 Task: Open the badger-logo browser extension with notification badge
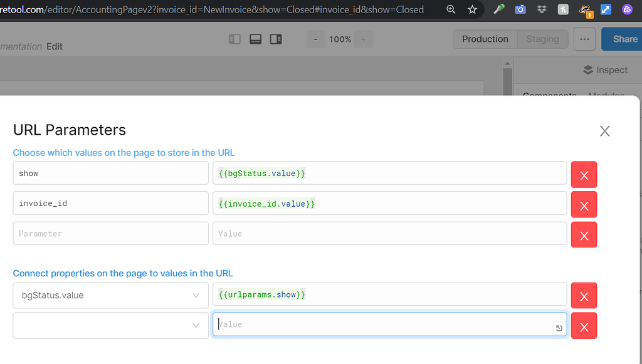point(585,9)
